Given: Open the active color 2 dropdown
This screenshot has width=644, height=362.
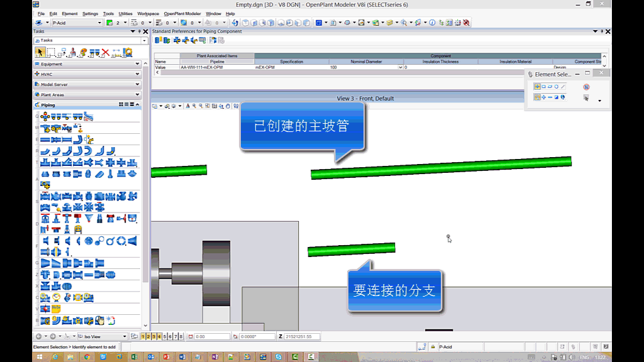Looking at the screenshot, I should tap(125, 23).
